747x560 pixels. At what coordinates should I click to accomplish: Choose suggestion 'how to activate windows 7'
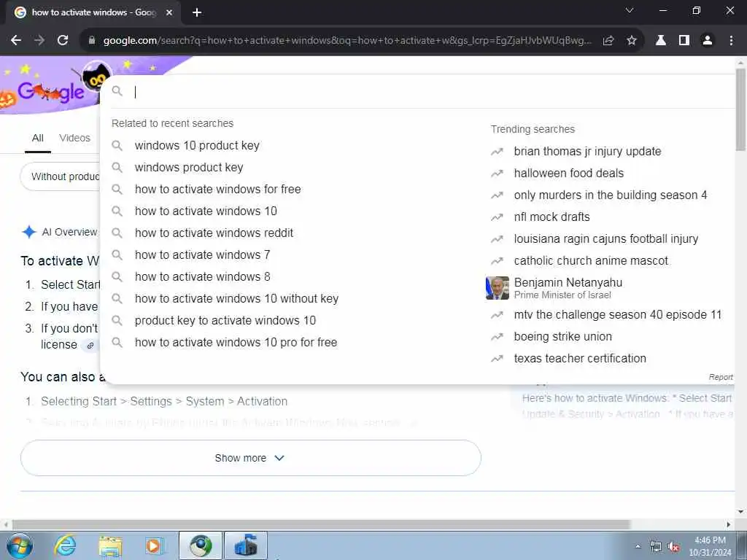click(x=203, y=254)
